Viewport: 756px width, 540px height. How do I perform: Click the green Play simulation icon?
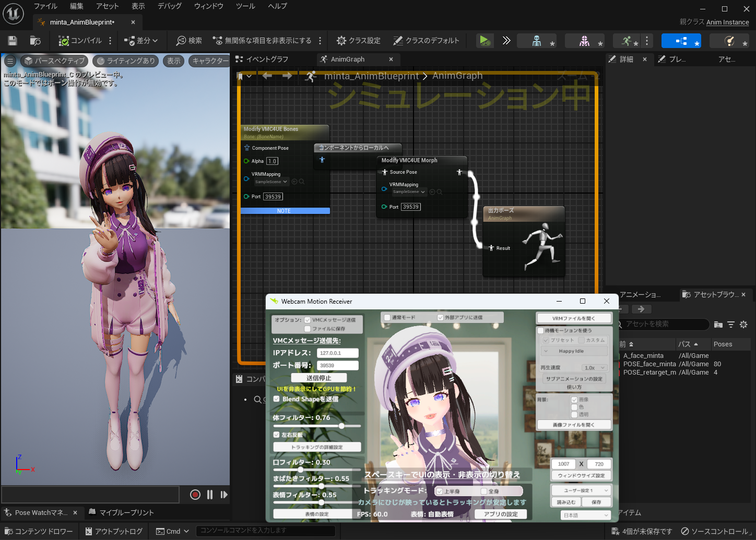pos(485,41)
